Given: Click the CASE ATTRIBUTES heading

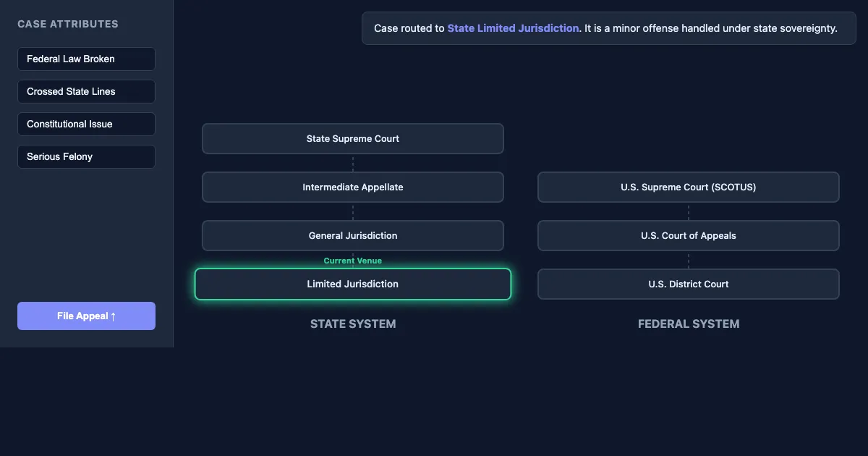Looking at the screenshot, I should pos(68,24).
